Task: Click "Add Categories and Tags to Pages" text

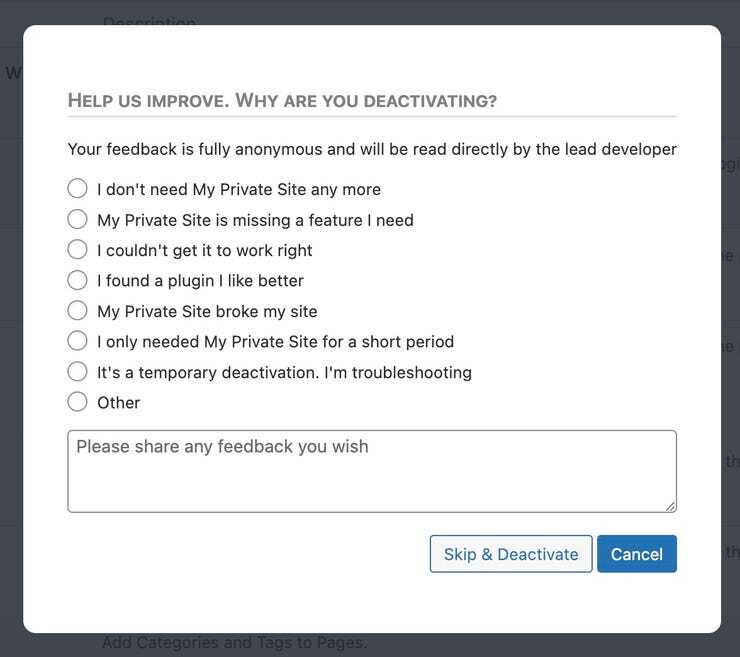Action: click(234, 642)
